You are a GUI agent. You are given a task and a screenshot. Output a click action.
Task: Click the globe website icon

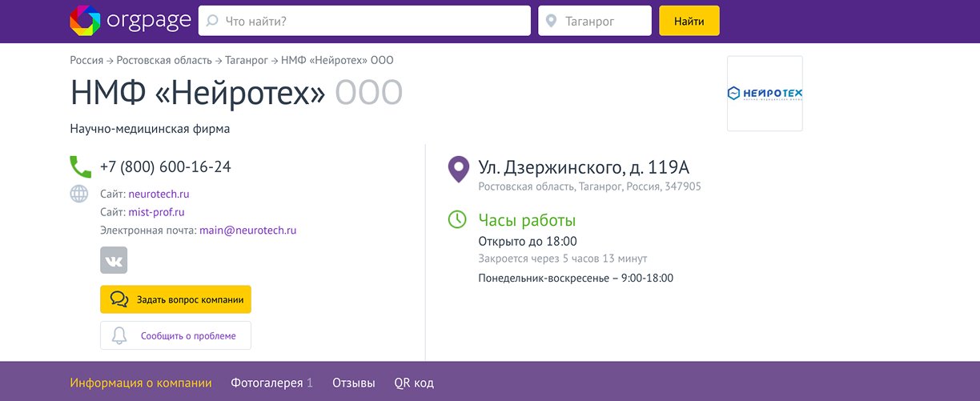pyautogui.click(x=79, y=194)
